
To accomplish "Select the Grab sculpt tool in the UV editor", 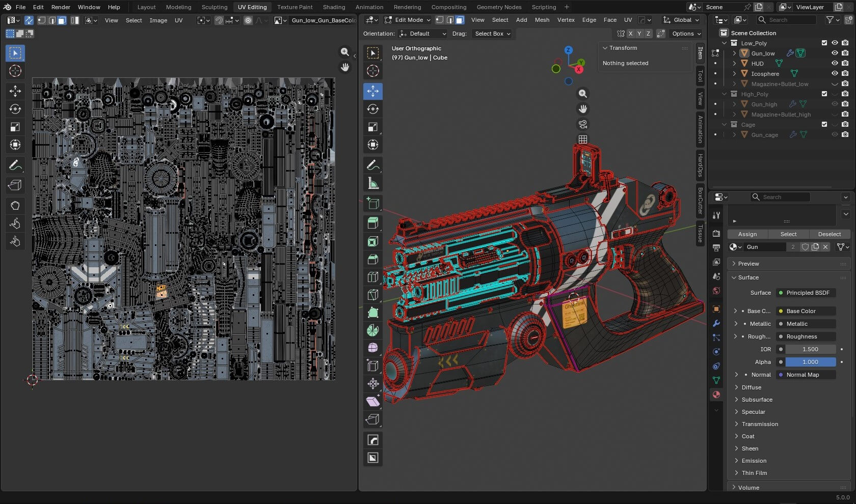I will pyautogui.click(x=15, y=205).
